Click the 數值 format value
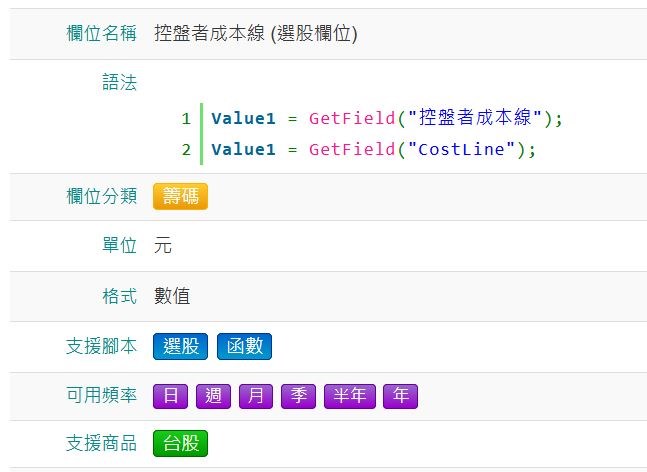Image resolution: width=647 pixels, height=472 pixels. [x=172, y=296]
